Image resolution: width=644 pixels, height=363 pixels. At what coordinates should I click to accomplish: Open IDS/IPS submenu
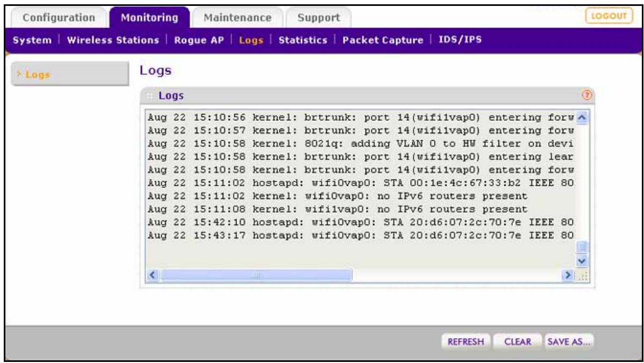point(460,40)
